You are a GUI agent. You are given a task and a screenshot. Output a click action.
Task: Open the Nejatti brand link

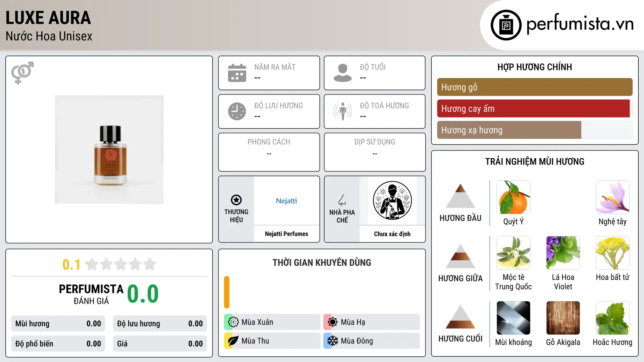[286, 201]
